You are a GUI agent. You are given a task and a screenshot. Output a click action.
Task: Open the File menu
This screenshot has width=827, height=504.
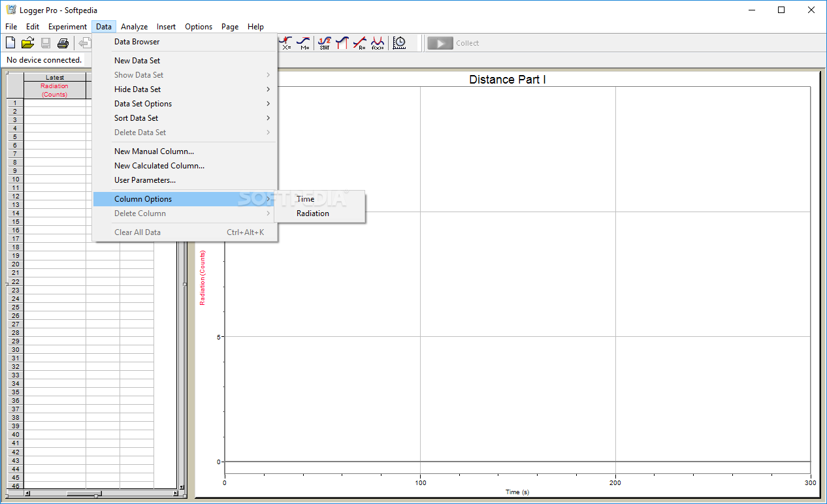click(x=11, y=27)
